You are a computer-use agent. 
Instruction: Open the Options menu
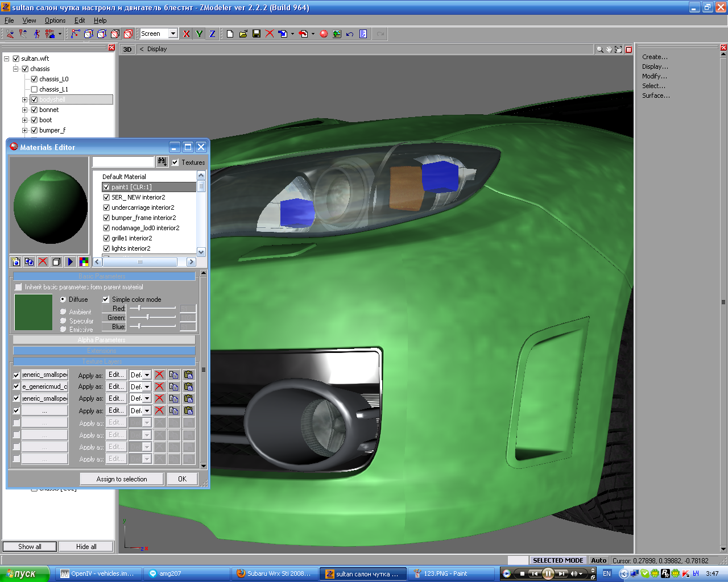(55, 20)
